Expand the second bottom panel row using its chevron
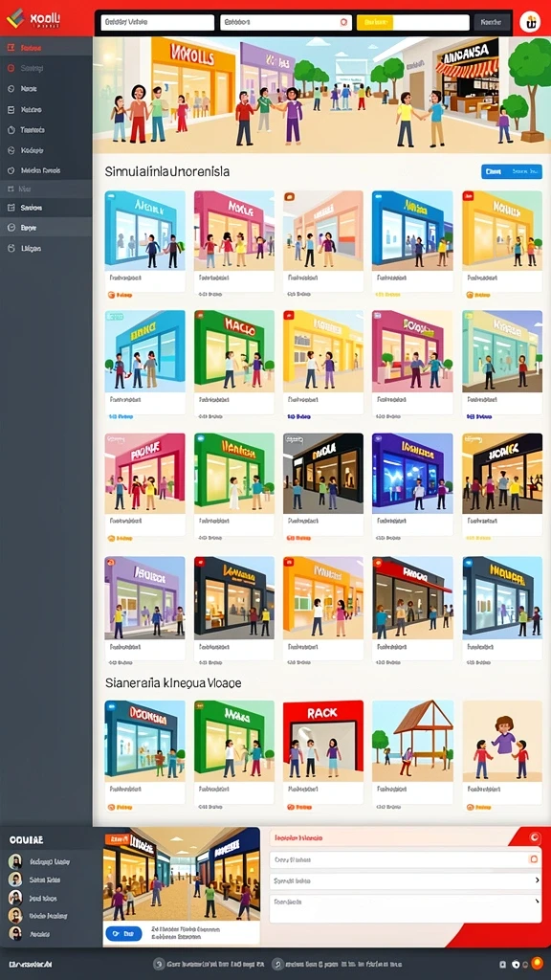The height and width of the screenshot is (980, 551). click(x=538, y=880)
